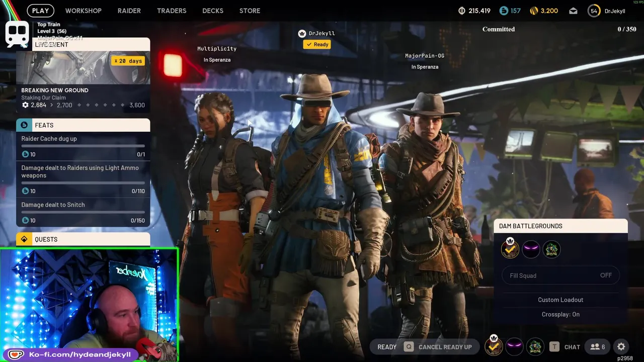The width and height of the screenshot is (644, 362).
Task: Click the blue token icon beside 157
Action: pos(504,11)
